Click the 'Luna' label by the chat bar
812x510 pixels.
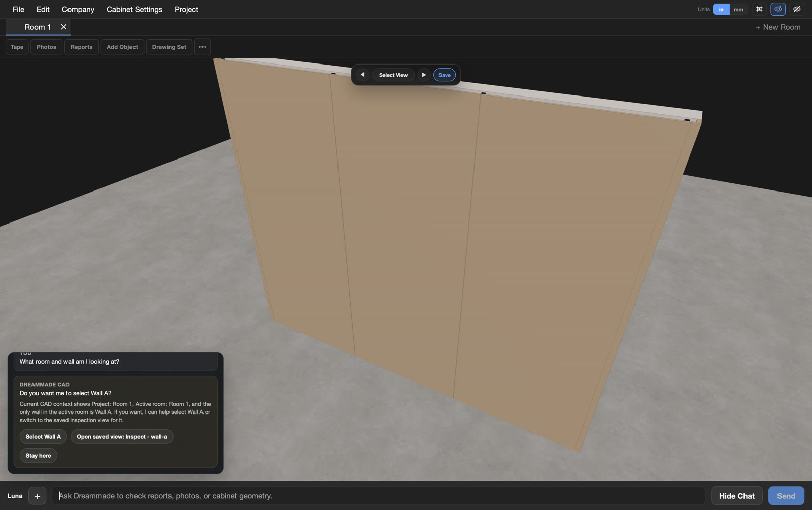click(x=15, y=496)
